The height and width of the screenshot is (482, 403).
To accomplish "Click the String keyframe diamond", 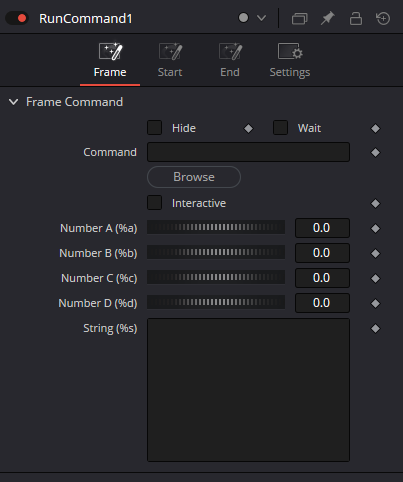I will (x=375, y=328).
